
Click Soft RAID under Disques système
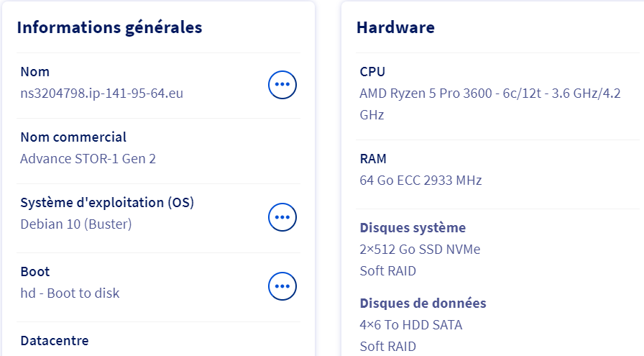pos(387,271)
